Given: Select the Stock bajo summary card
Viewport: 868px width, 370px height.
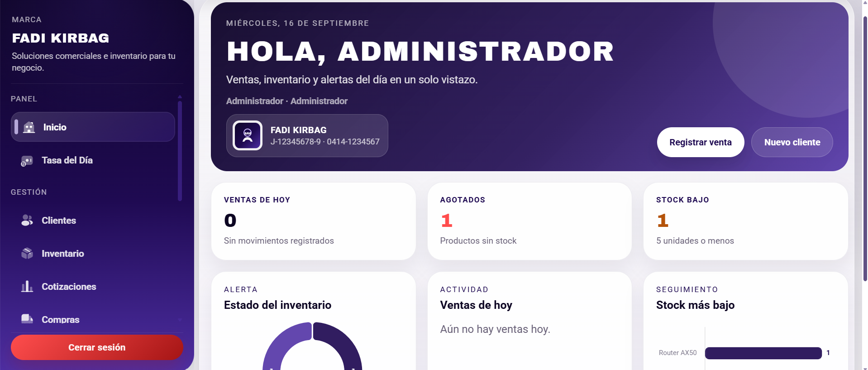Looking at the screenshot, I should pos(746,221).
